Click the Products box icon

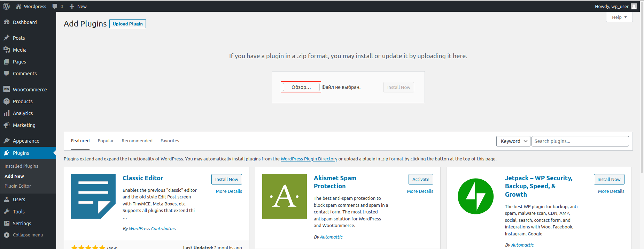click(x=7, y=101)
